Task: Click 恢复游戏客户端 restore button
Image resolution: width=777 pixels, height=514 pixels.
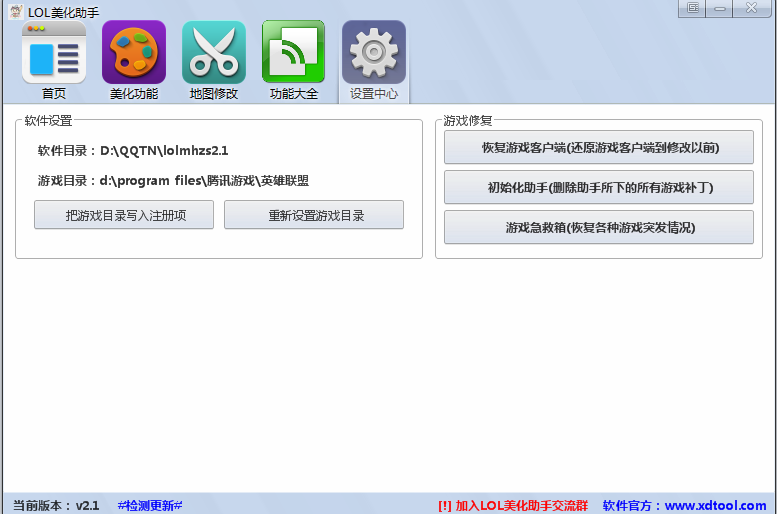Action: 599,147
